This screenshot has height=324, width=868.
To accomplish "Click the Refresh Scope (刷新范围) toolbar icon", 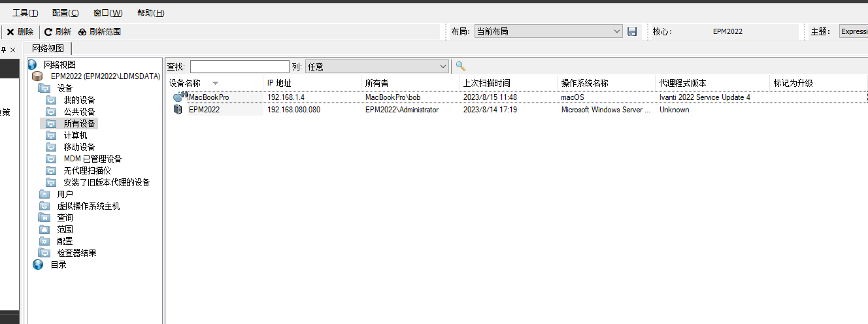I will [x=82, y=31].
